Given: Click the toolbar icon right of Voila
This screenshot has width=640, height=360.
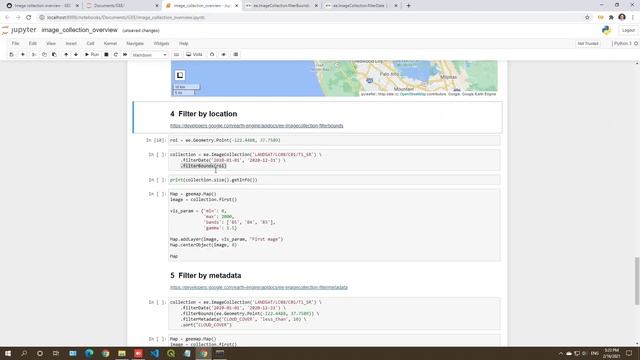Looking at the screenshot, I should click(212, 54).
